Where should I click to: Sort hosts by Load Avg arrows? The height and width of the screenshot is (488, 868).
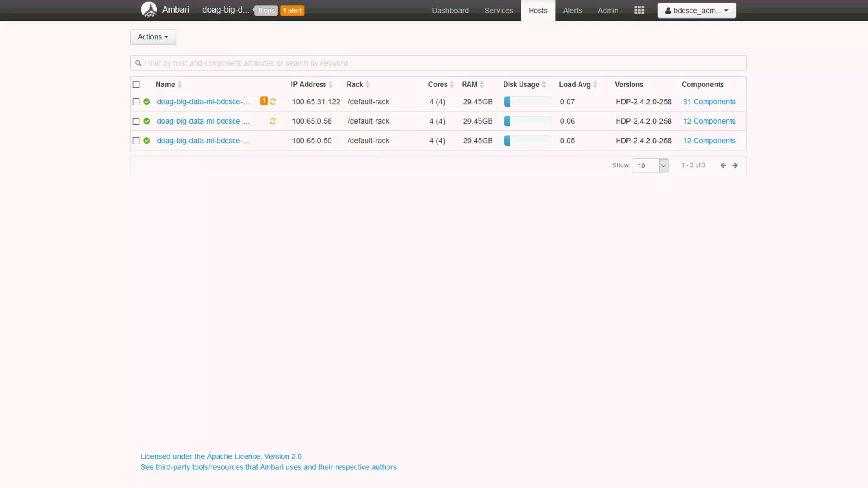coord(595,85)
